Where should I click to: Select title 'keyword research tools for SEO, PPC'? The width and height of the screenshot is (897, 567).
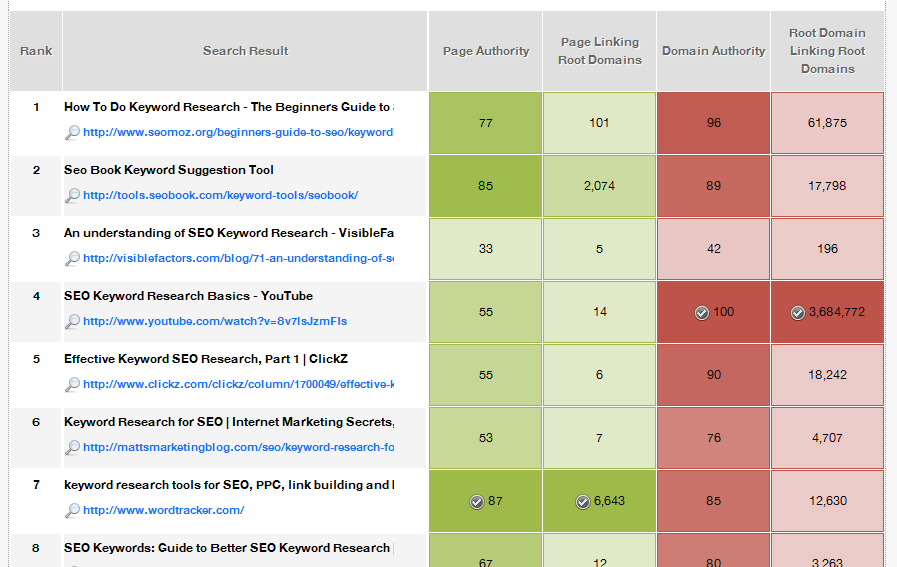pos(229,485)
